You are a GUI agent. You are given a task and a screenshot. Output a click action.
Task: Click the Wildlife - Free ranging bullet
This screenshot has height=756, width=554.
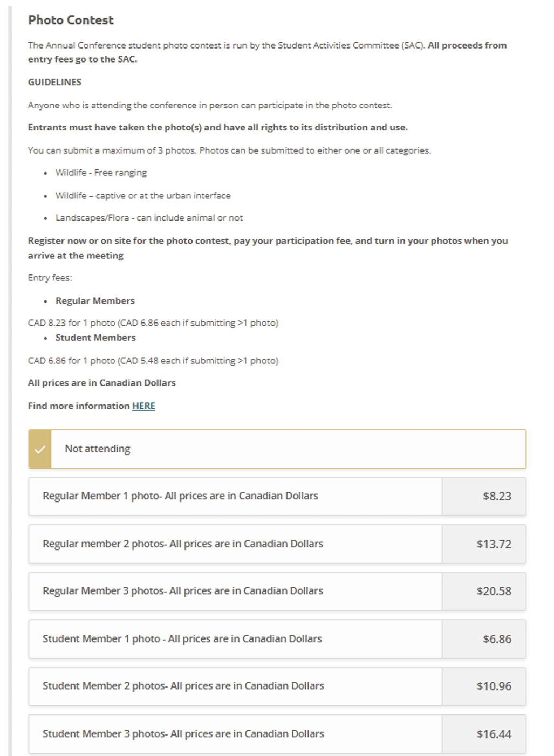[101, 173]
